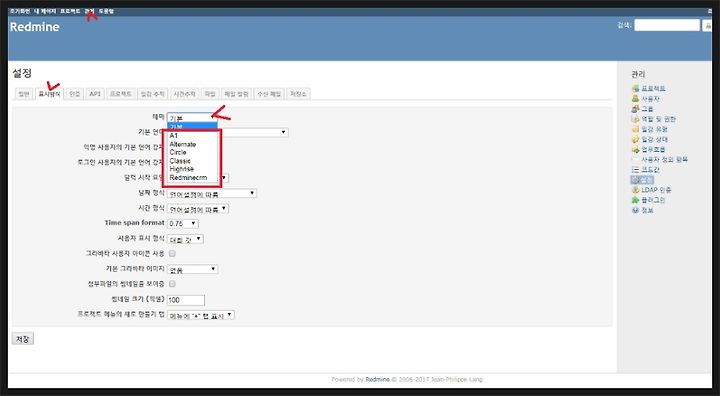This screenshot has height=396, width=720.
Task: Open the 사용자 표시 형식 dropdown
Action: (x=185, y=239)
